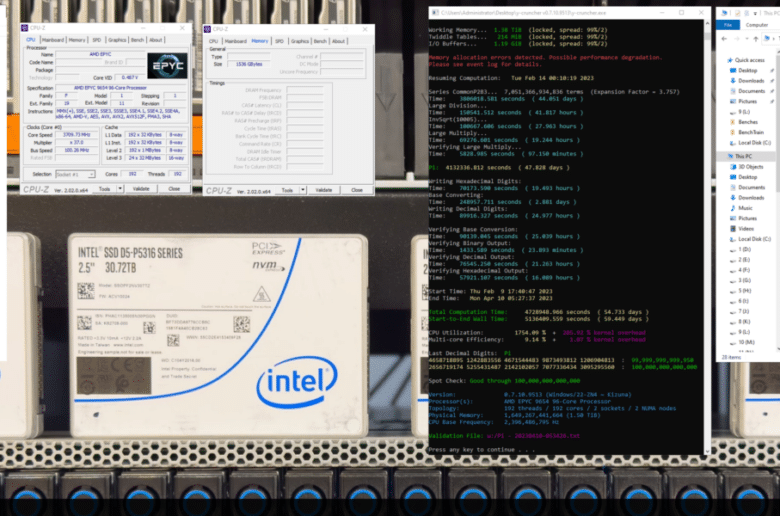Click CPU-Z app icon in left window title
This screenshot has width=780, height=516.
click(x=25, y=28)
